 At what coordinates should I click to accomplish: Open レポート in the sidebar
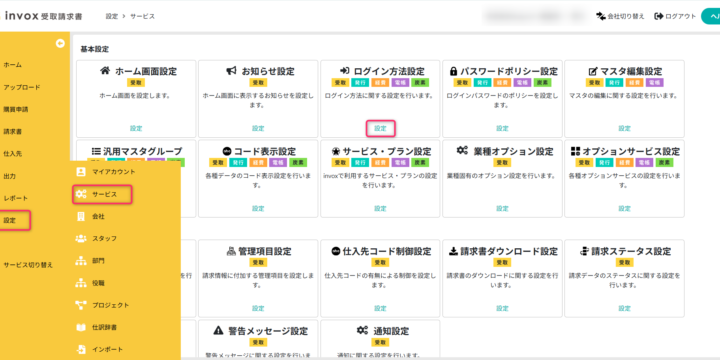16,198
